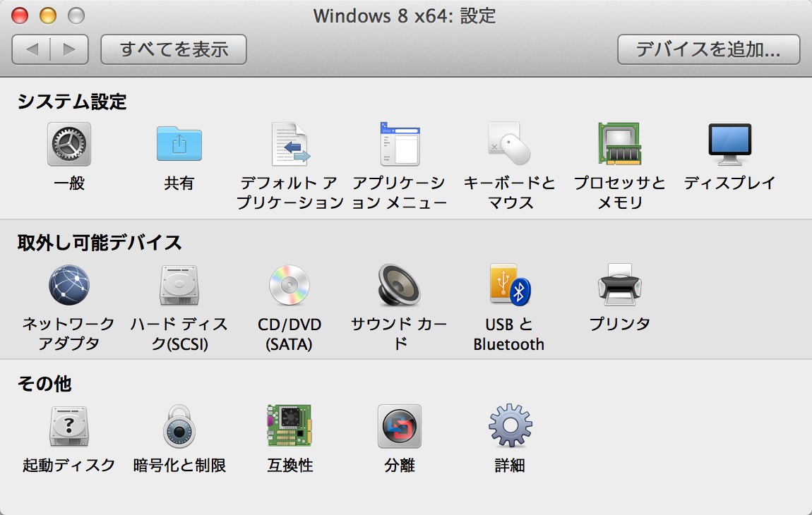812x515 pixels.
Task: Open the CD/DVD (SATA) disc icon
Action: 289,285
